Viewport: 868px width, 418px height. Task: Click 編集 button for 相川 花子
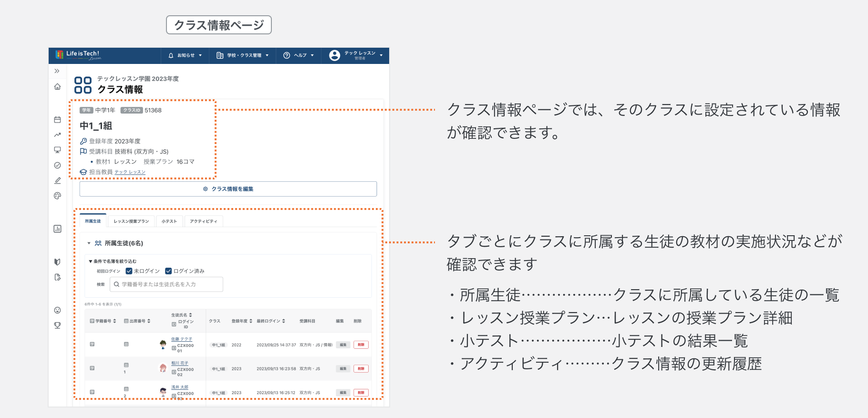[x=343, y=368]
